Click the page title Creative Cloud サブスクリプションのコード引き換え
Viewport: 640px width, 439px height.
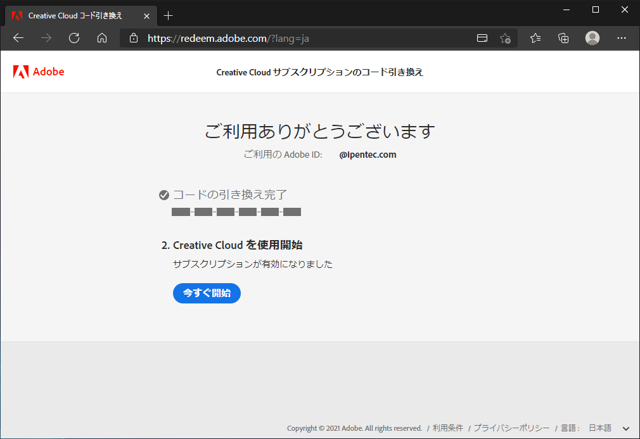[320, 72]
